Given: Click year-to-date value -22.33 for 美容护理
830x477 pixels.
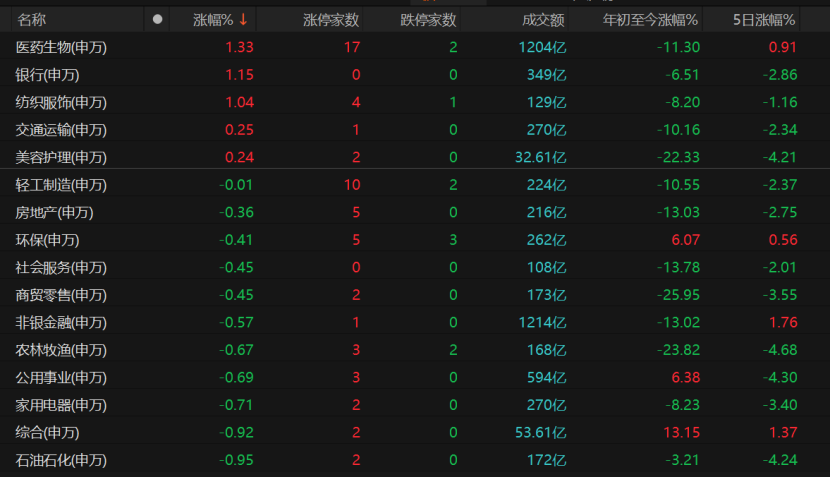Looking at the screenshot, I should point(678,157).
